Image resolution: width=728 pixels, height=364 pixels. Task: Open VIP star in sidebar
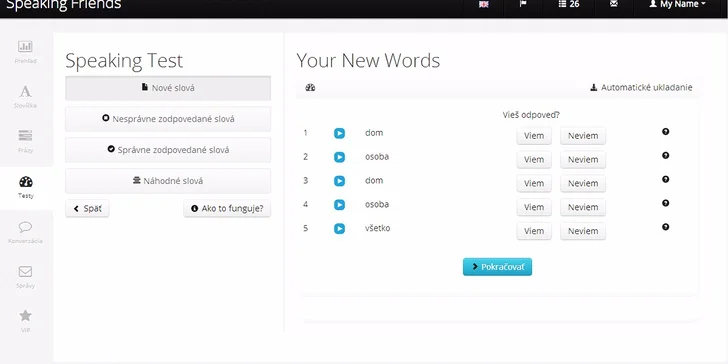coord(26,321)
